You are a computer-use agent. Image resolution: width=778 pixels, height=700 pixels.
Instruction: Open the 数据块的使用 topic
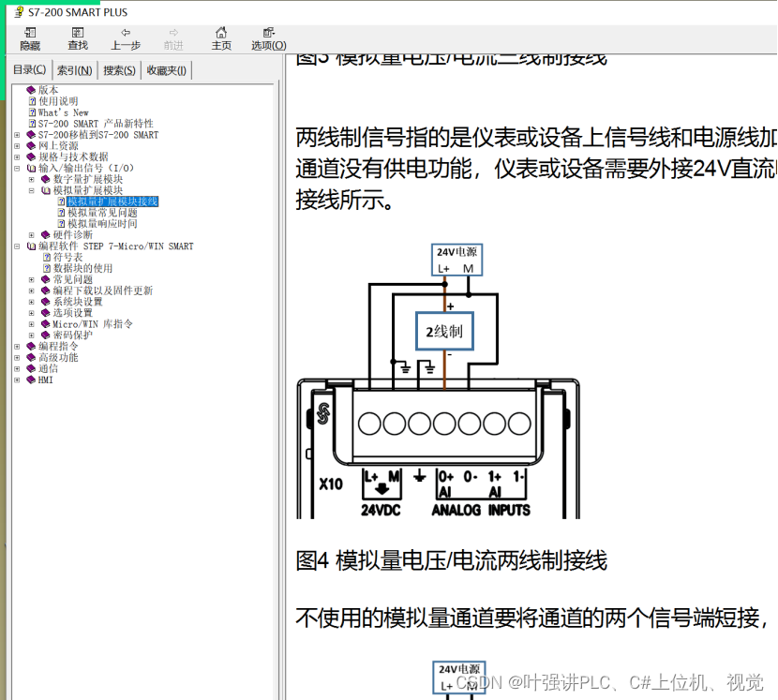point(82,268)
